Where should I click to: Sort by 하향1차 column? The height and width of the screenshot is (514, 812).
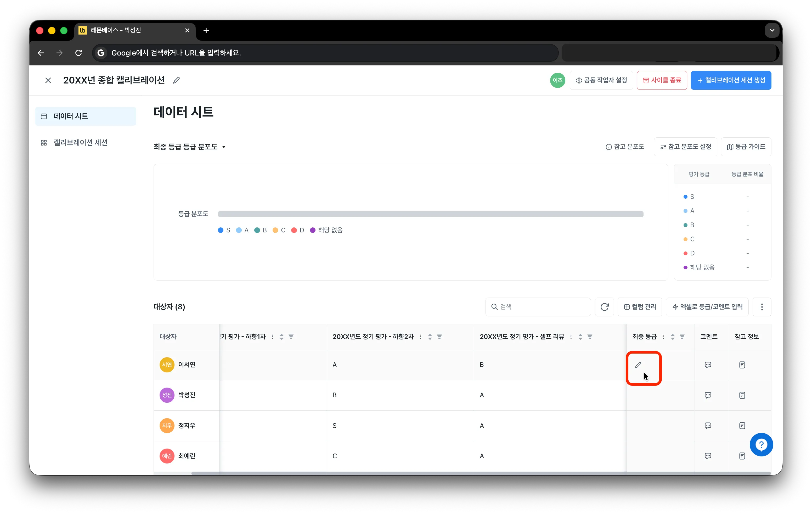[x=281, y=337]
